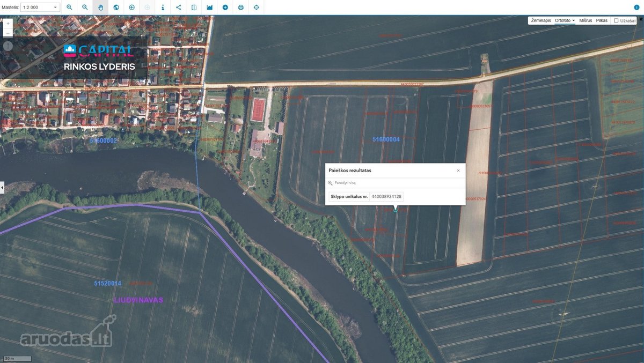Reset map orientation with compass arrow
Screen dimensions: 644x363
click(8, 45)
